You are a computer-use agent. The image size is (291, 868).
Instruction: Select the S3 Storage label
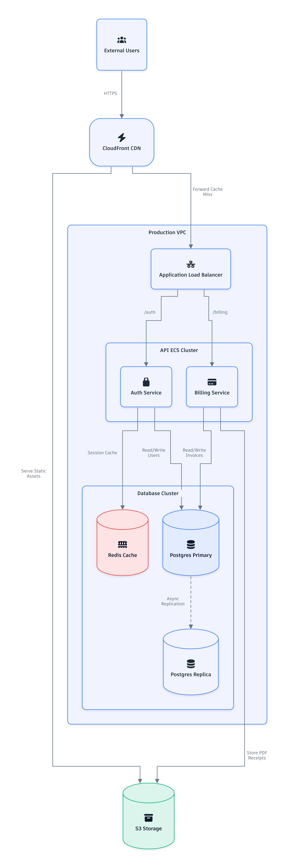[149, 828]
